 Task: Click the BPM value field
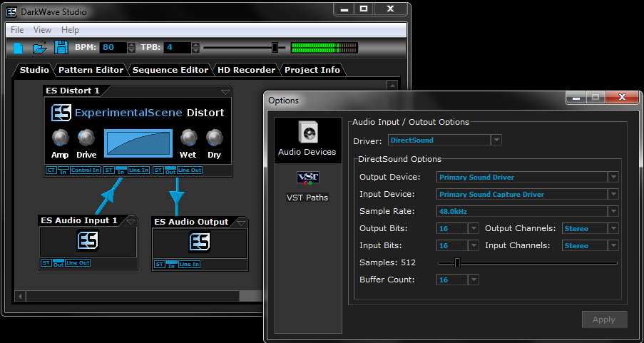[113, 48]
